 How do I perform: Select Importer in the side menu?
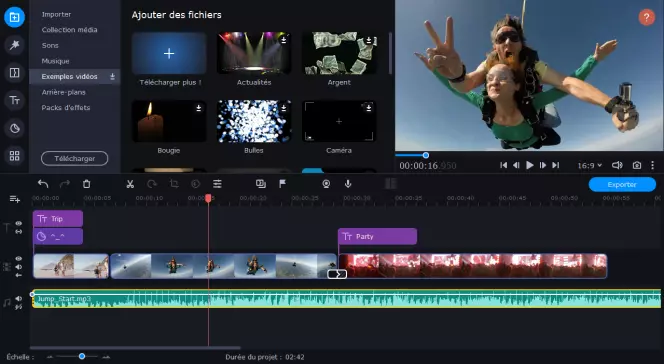pos(56,14)
